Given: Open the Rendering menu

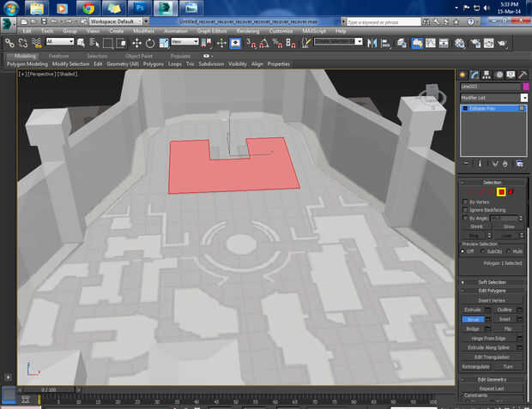Looking at the screenshot, I should (247, 31).
